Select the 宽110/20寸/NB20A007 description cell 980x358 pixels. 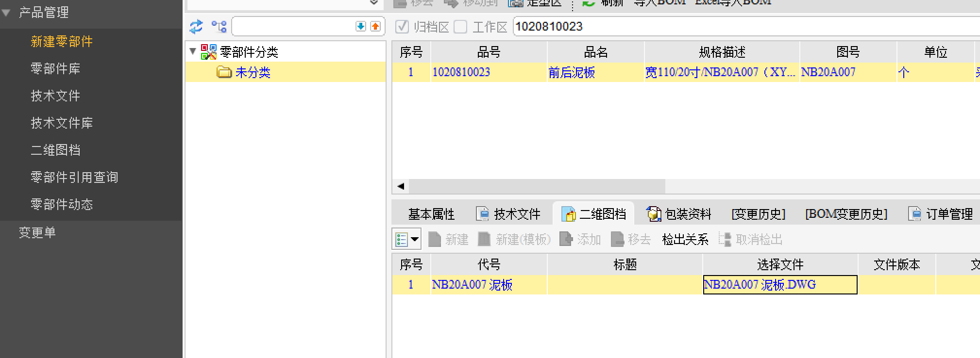click(722, 72)
